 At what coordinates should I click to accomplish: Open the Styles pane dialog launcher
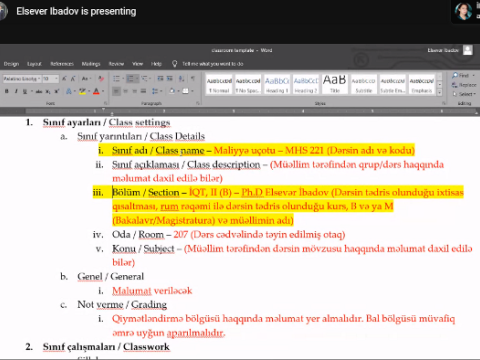tap(444, 103)
